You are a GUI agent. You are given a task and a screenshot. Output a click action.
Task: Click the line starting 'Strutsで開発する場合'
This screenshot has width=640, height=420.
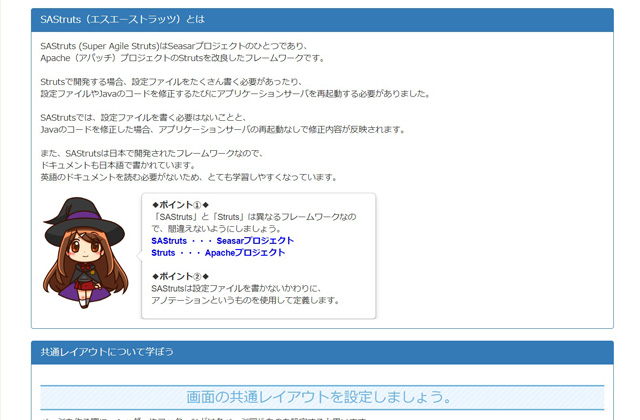coord(171,82)
